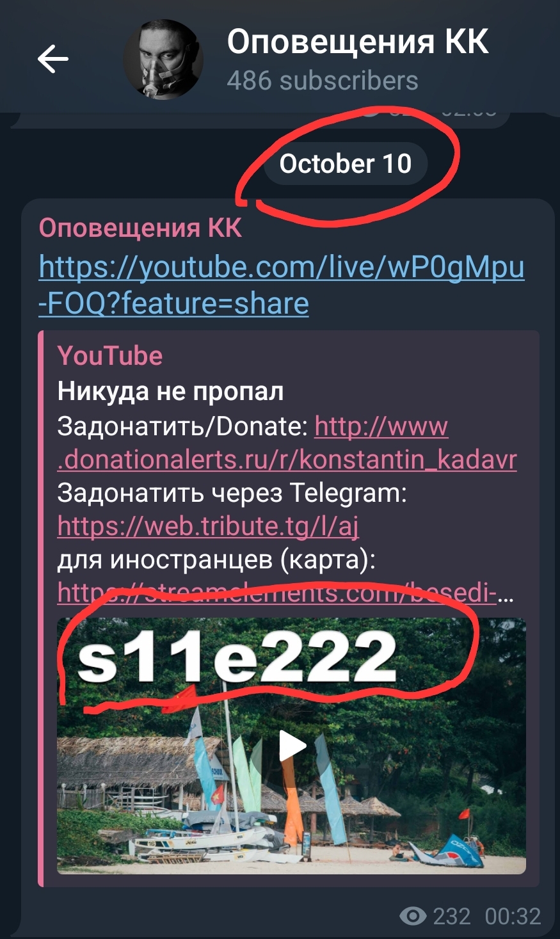Open the Никуда не пропал video title
The height and width of the screenshot is (939, 560).
pos(170,391)
